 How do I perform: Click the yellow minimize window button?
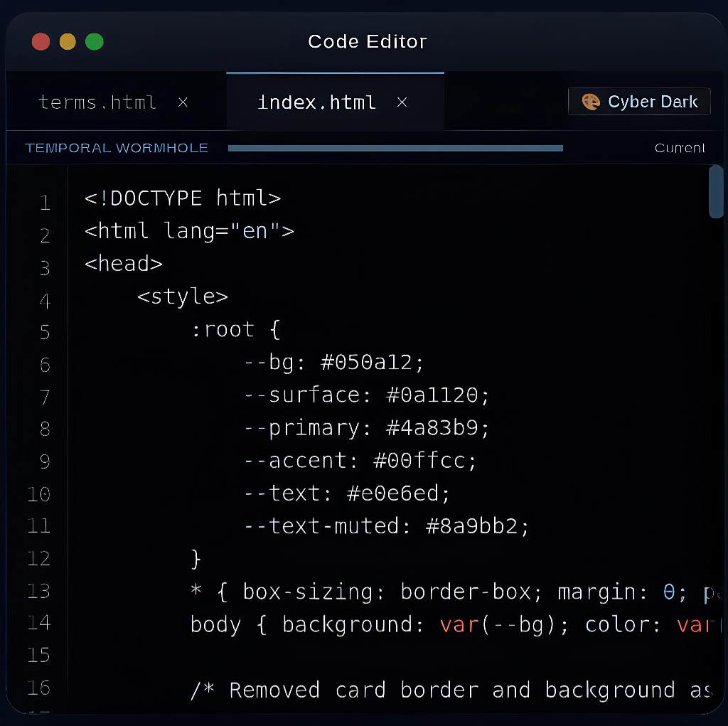pos(68,42)
